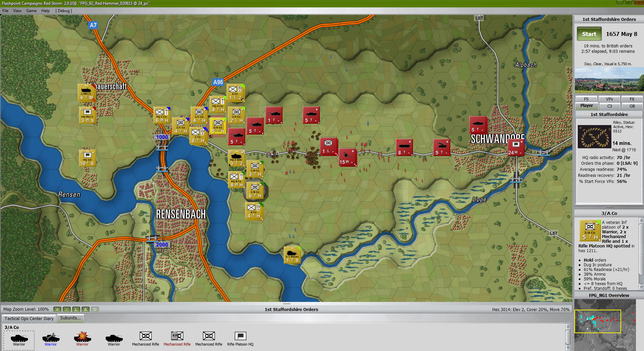Toggle the L map labels button
Viewport: 644px width, 351px height.
click(x=76, y=309)
